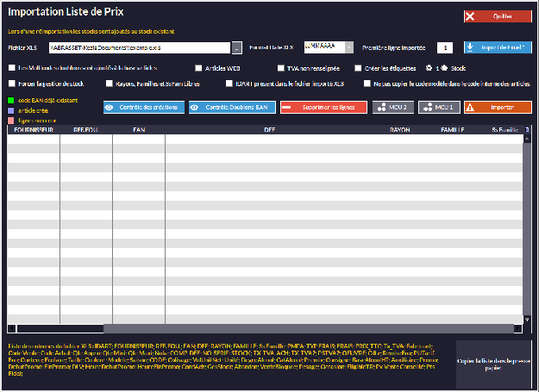The image size is (539, 392).
Task: Tick the Forcer la gestion de stock checkbox
Action: [11, 84]
